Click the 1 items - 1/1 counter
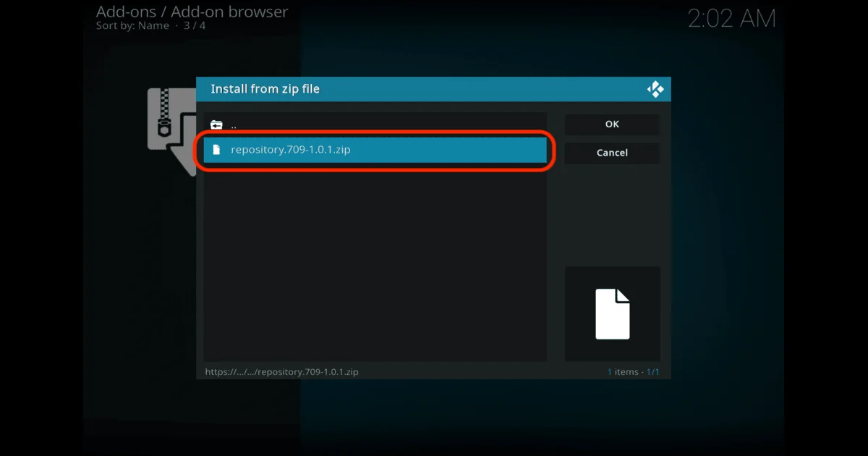Image resolution: width=868 pixels, height=456 pixels. (632, 371)
